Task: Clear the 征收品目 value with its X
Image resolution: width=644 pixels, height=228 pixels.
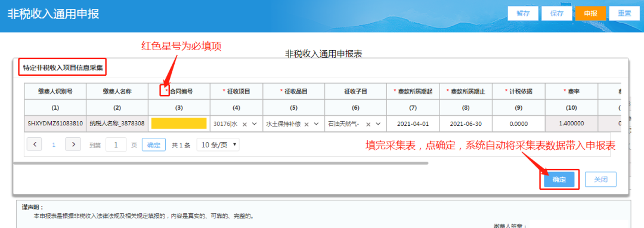Action: pos(306,124)
